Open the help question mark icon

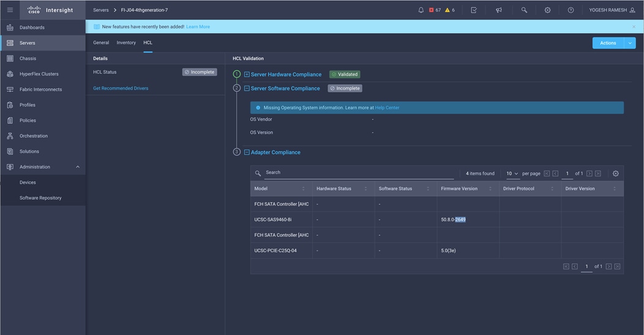[571, 10]
